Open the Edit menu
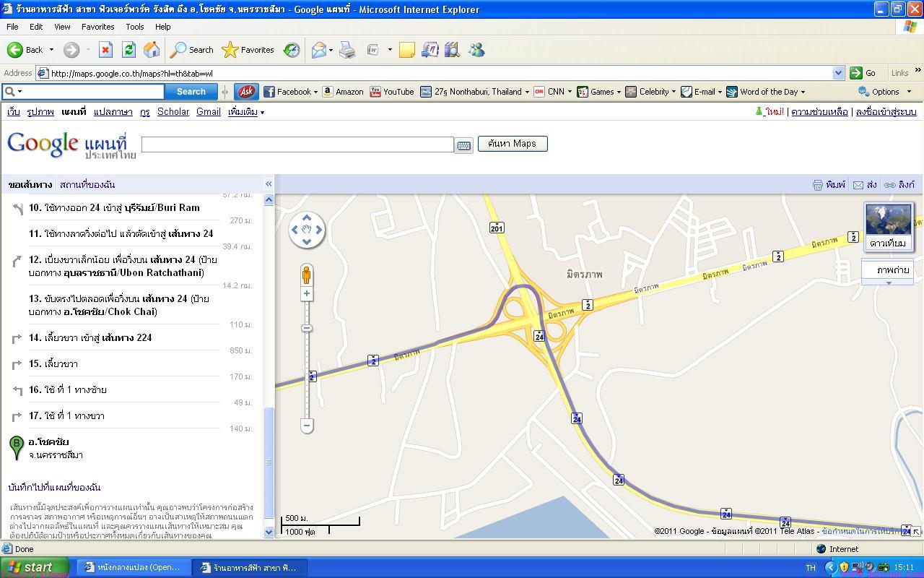Screen dimensions: 924x578 pyautogui.click(x=36, y=27)
